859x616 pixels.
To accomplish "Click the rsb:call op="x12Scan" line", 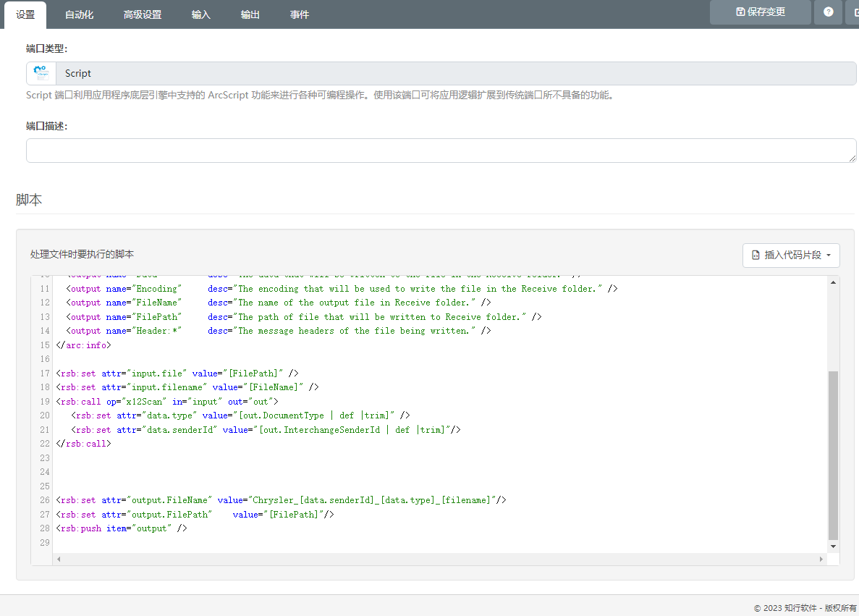I will coord(167,402).
